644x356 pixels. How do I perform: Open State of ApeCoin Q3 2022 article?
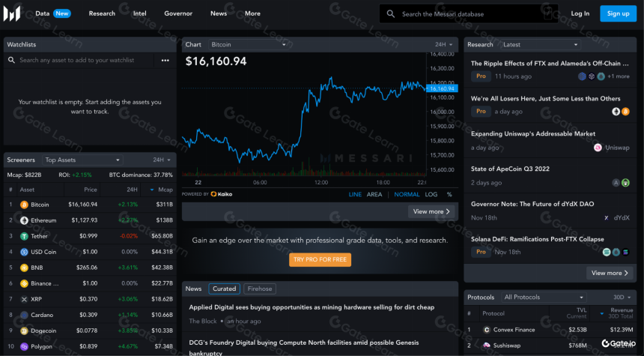coord(510,169)
